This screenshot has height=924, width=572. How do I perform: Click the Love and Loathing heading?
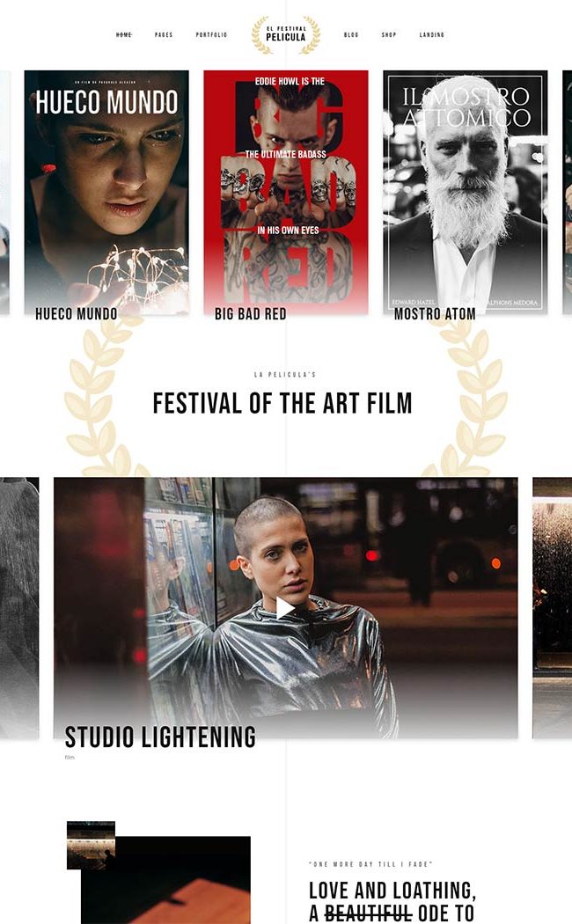point(392,901)
